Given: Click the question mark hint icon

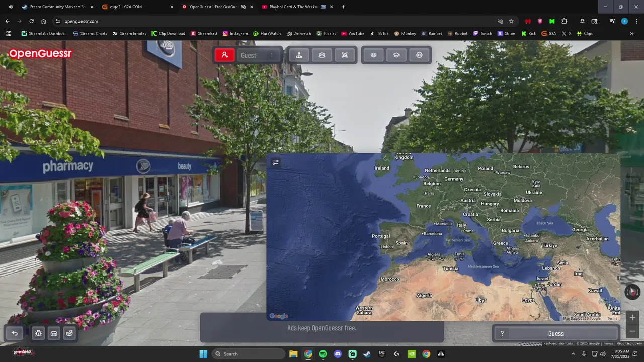Looking at the screenshot, I should pos(502,333).
